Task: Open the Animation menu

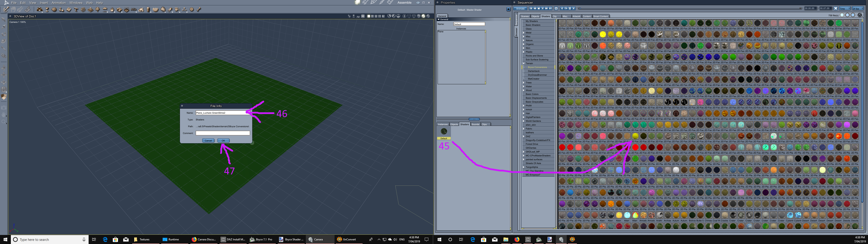Action: 59,3
